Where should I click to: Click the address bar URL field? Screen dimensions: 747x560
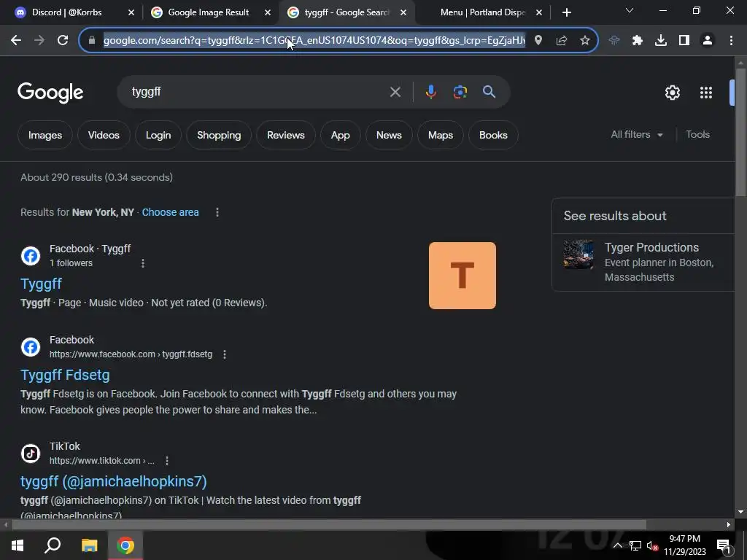coord(314,41)
